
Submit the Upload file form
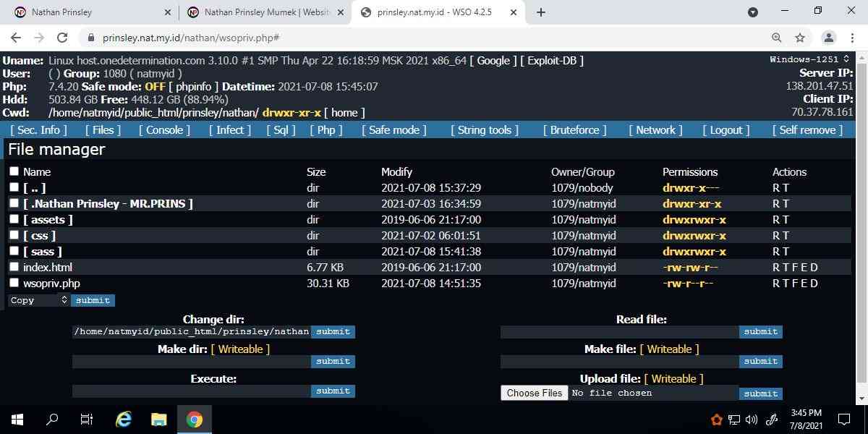click(760, 393)
